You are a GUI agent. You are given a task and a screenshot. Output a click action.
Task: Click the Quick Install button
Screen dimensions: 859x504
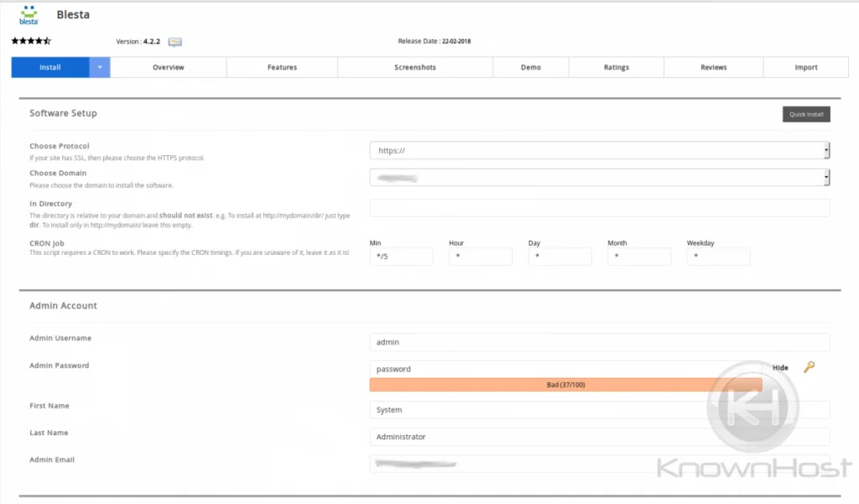pos(806,114)
